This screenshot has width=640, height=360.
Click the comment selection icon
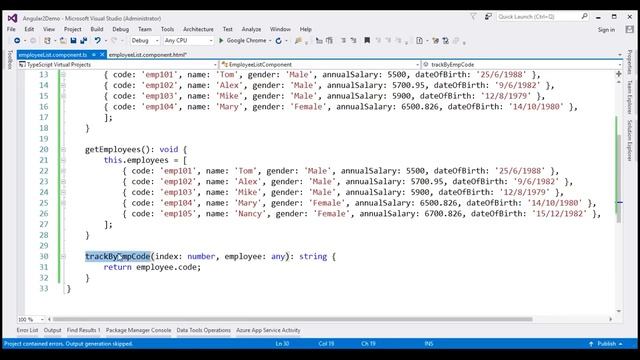click(343, 40)
